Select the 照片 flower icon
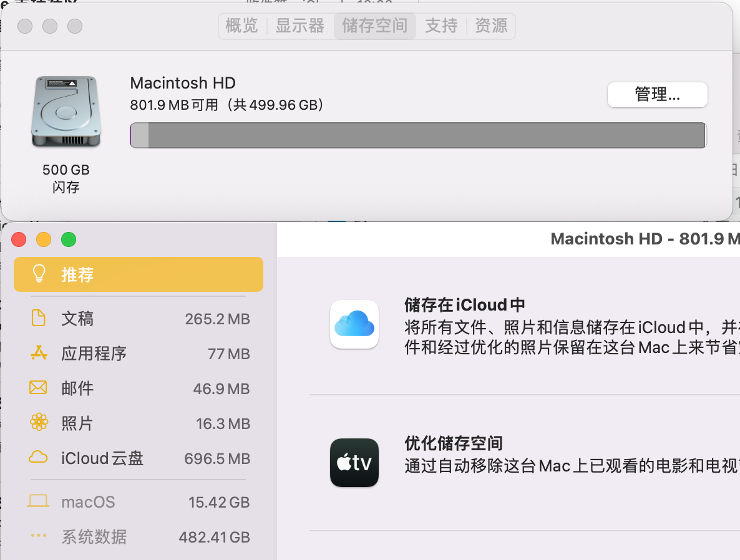 coord(39,423)
